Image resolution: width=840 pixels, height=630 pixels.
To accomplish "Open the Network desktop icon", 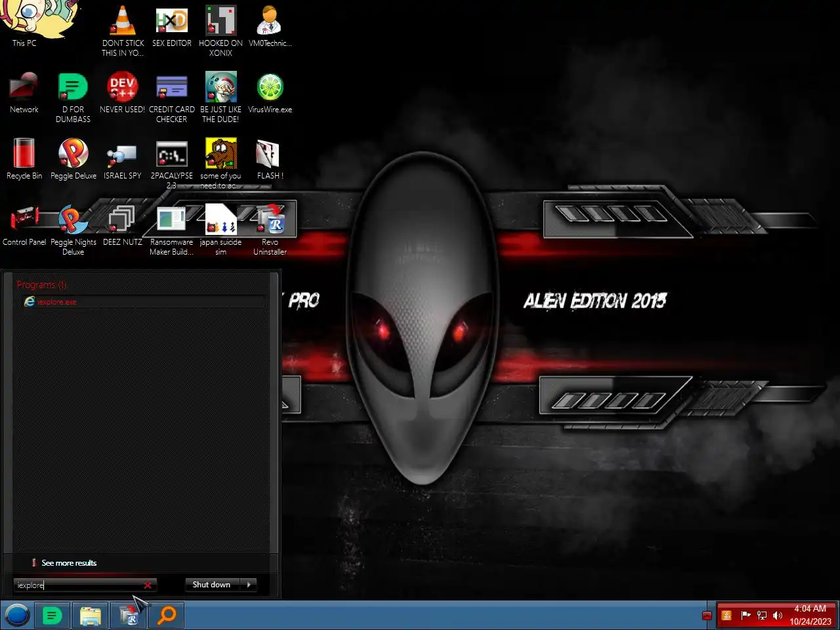I will (24, 93).
